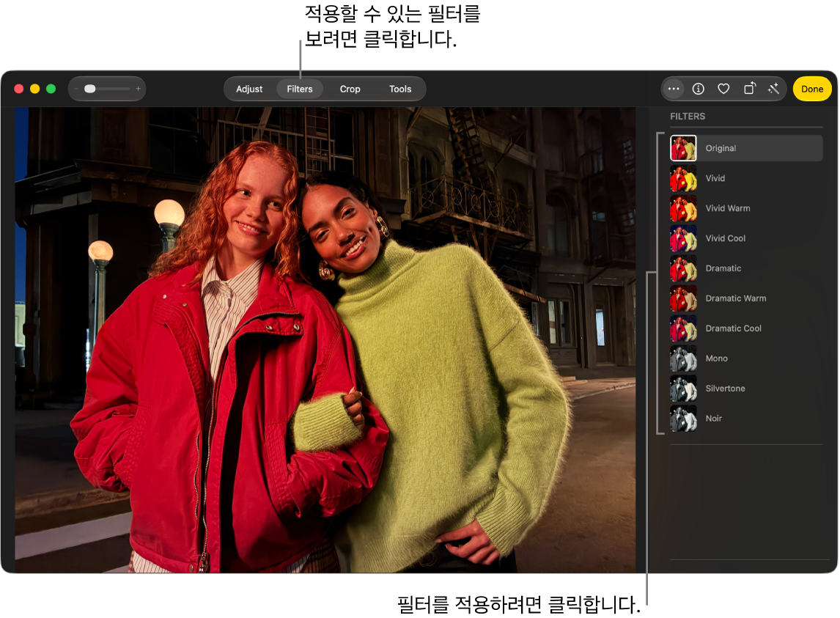This screenshot has width=840, height=618.
Task: Auto-enhance photo with magic wand
Action: click(x=773, y=89)
